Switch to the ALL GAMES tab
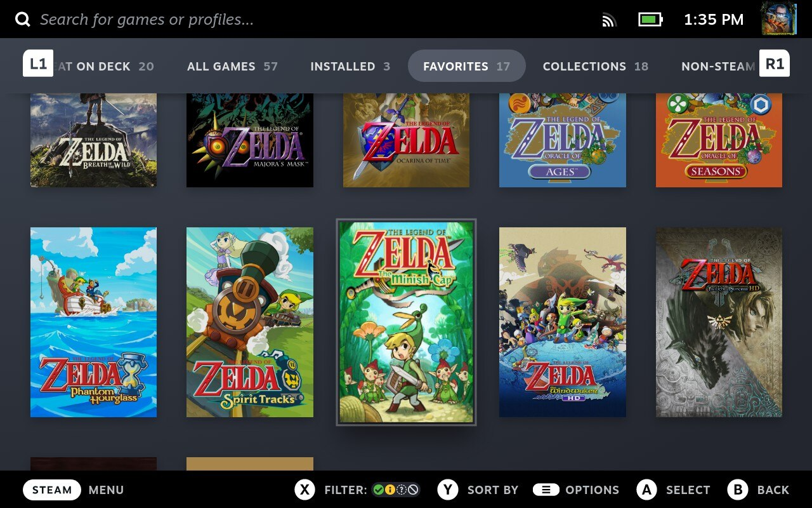812x508 pixels. [x=233, y=66]
